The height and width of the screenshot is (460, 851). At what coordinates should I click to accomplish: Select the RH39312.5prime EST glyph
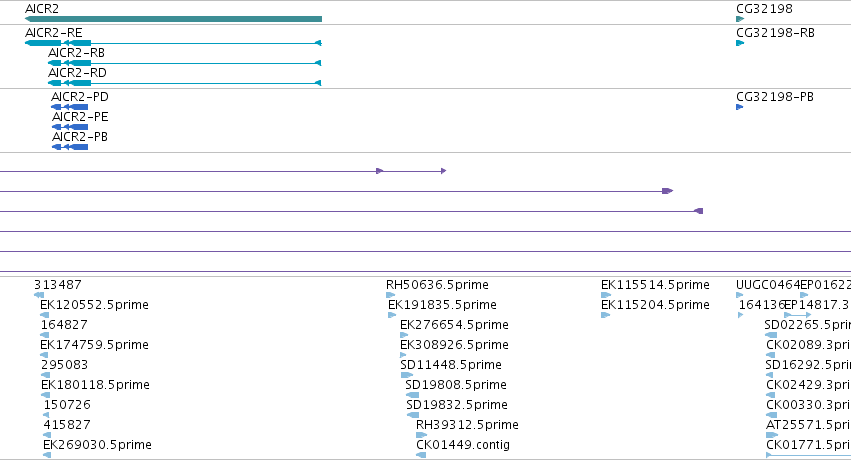pos(421,435)
